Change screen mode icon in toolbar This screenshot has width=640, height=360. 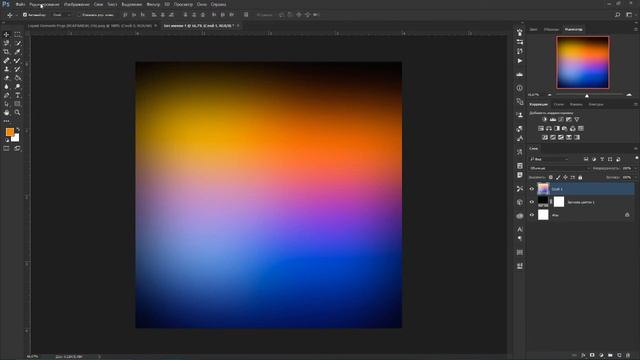(x=17, y=149)
